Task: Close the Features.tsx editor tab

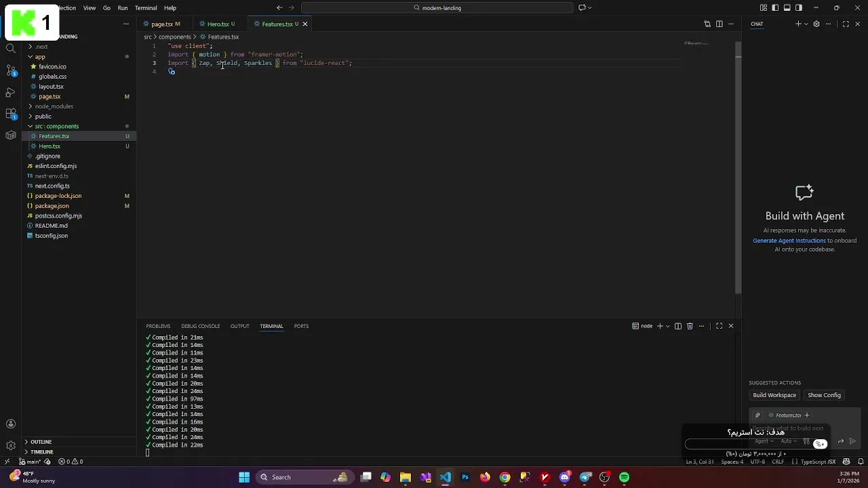Action: tap(305, 24)
